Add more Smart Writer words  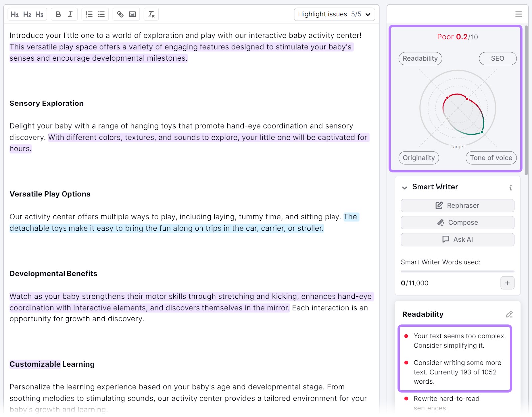pos(507,283)
